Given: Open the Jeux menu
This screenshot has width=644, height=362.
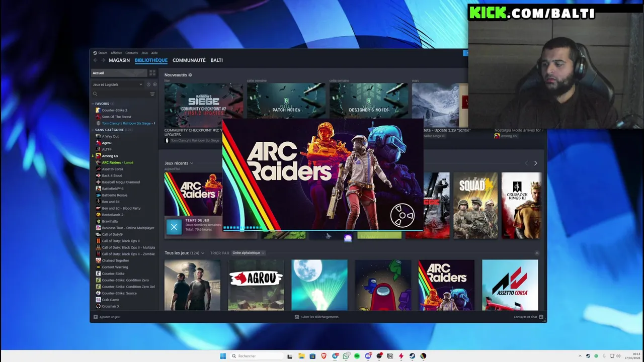Looking at the screenshot, I should click(x=144, y=53).
